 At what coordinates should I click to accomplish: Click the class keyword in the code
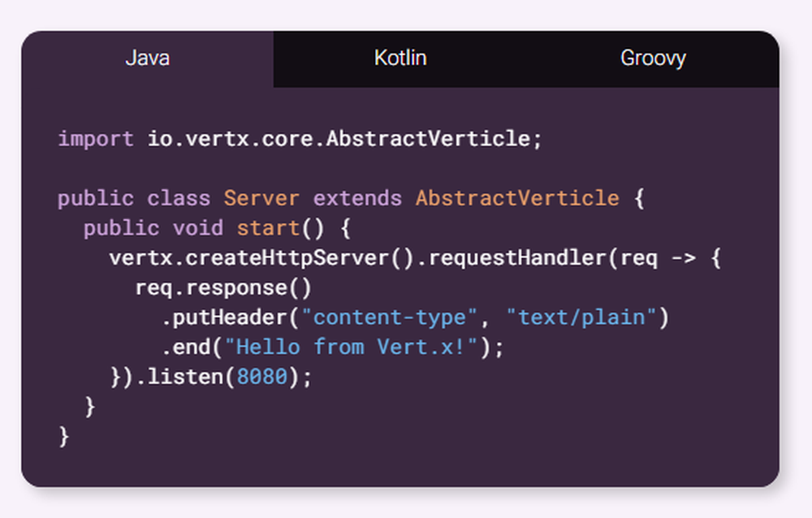(179, 199)
